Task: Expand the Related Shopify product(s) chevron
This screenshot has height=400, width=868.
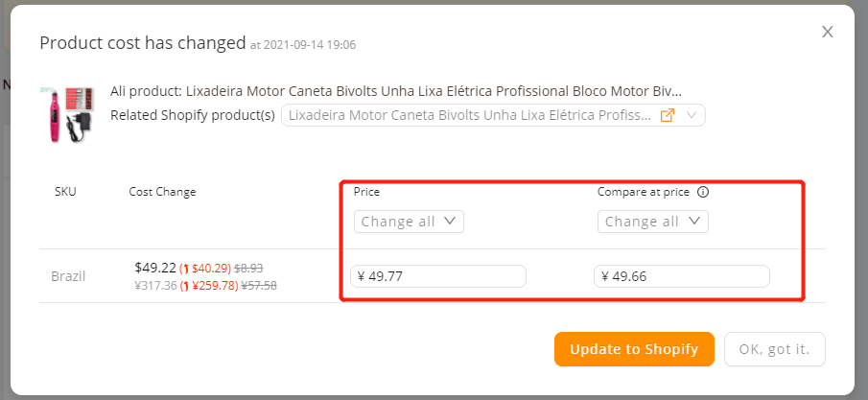Action: click(691, 115)
